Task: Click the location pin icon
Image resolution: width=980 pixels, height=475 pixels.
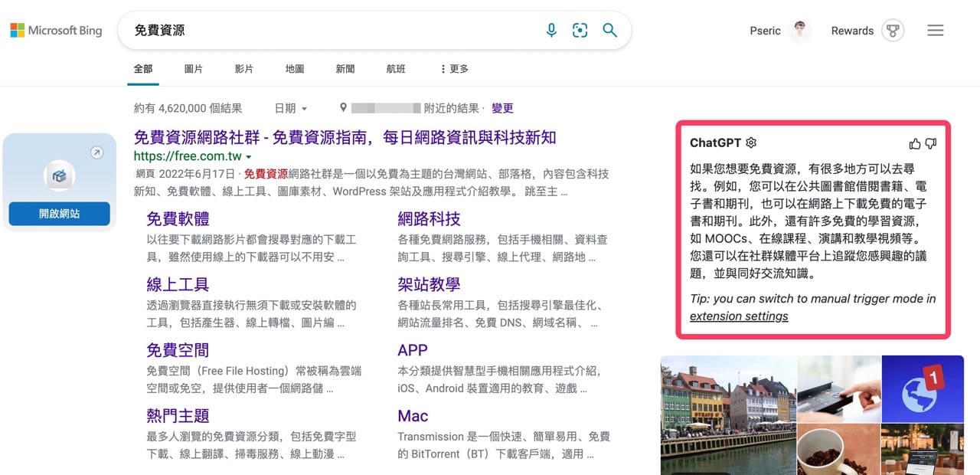Action: 344,108
